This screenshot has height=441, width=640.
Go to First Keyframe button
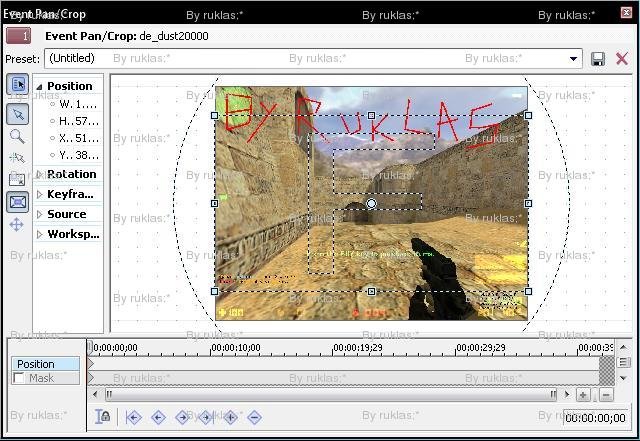pos(133,417)
